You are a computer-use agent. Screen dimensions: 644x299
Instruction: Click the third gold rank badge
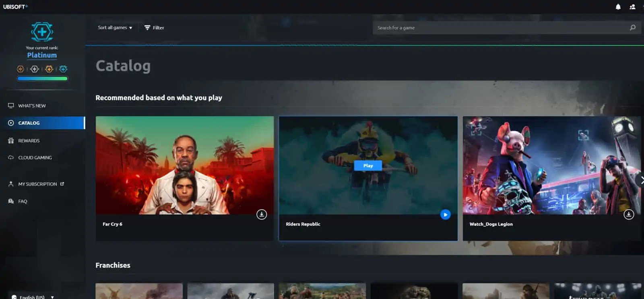click(x=49, y=69)
